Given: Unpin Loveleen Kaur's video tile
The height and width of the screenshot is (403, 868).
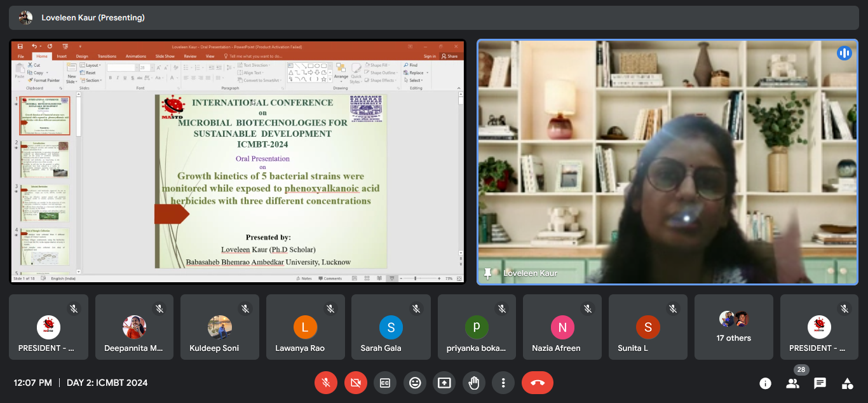Looking at the screenshot, I should tap(488, 273).
